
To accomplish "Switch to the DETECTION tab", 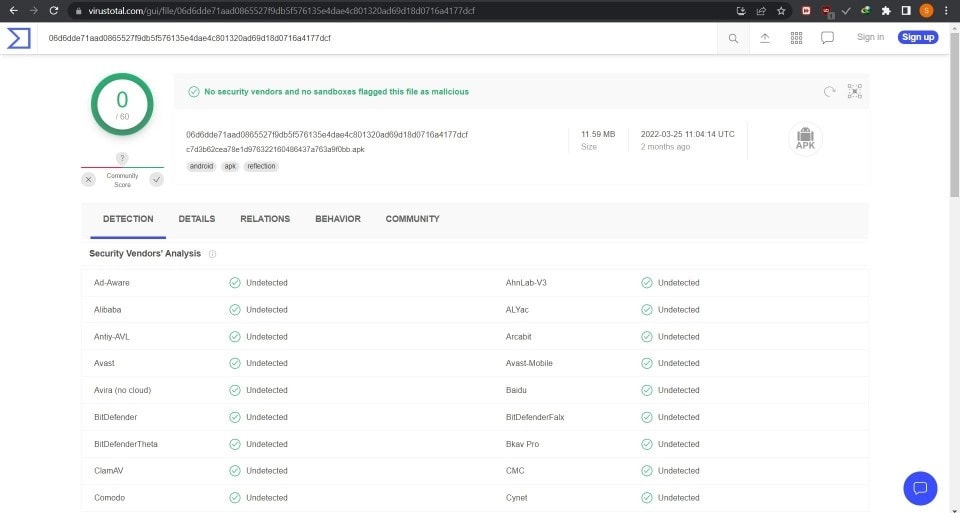I will tap(128, 219).
